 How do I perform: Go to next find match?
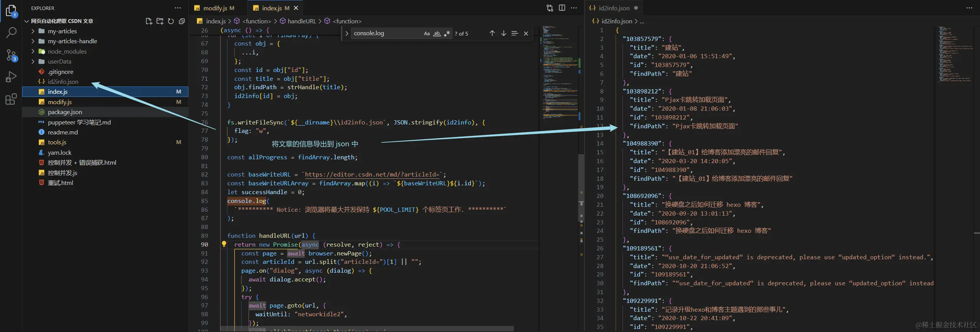click(x=504, y=33)
